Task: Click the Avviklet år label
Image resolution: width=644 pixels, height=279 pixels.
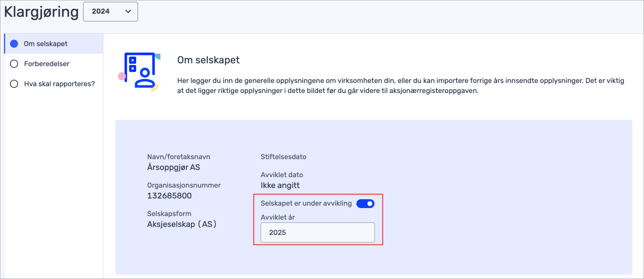Action: point(278,217)
